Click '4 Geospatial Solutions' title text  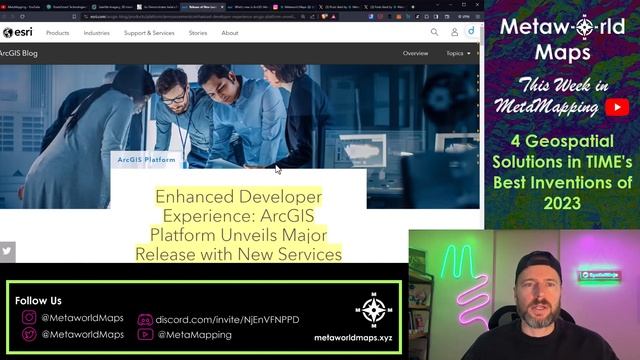tap(562, 172)
